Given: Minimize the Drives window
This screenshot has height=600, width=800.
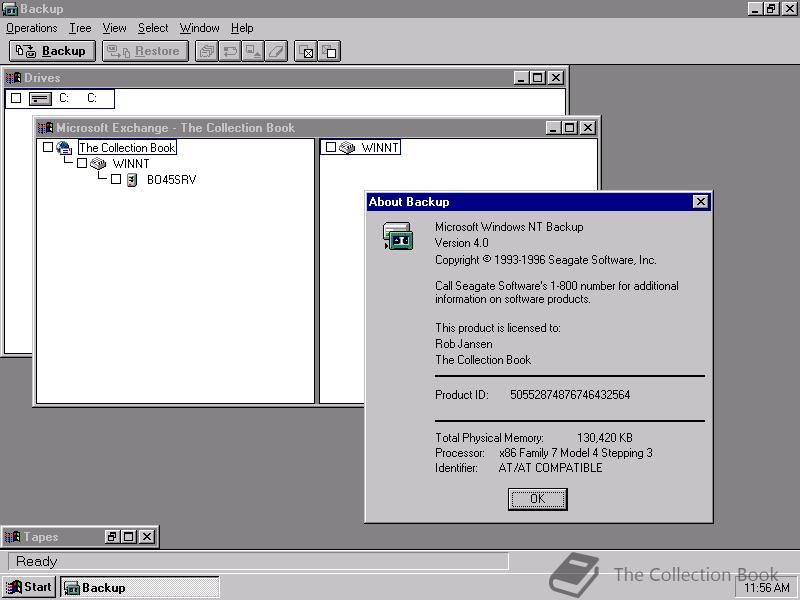Looking at the screenshot, I should tap(521, 78).
